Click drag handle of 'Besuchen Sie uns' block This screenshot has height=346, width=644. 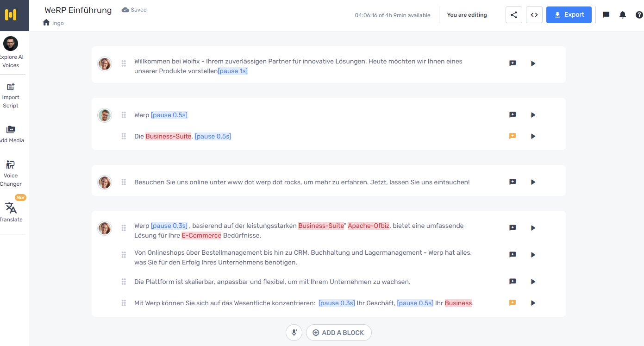(124, 182)
